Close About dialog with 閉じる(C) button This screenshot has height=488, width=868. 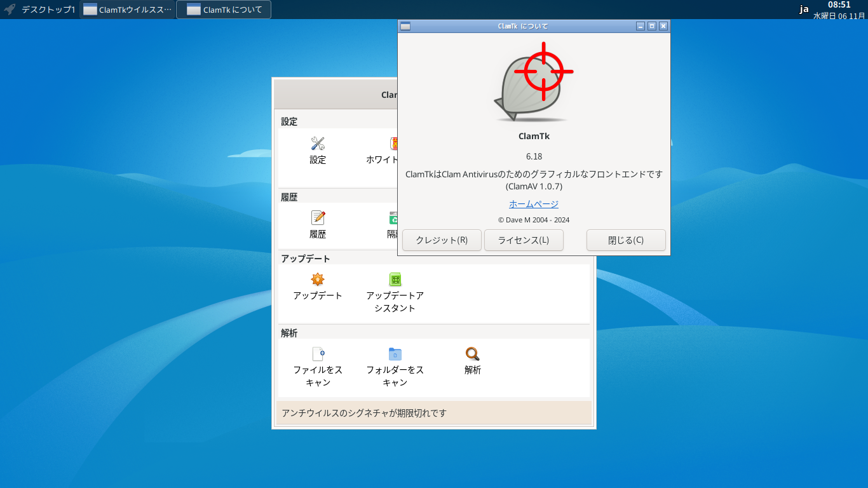626,240
